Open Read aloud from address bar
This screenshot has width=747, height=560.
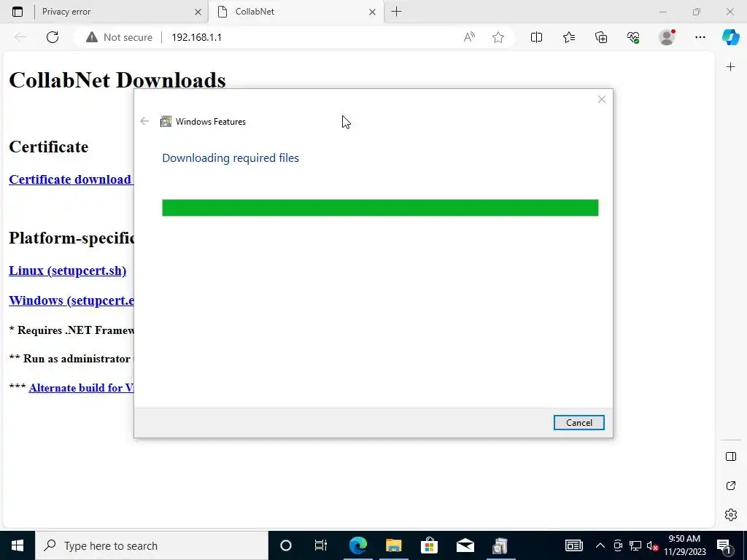tap(469, 37)
